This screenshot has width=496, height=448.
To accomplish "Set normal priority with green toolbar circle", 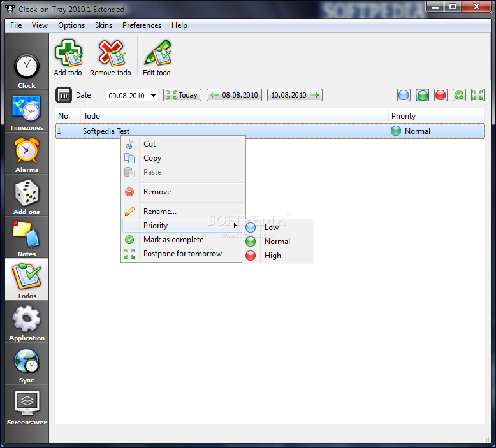I will click(x=422, y=95).
